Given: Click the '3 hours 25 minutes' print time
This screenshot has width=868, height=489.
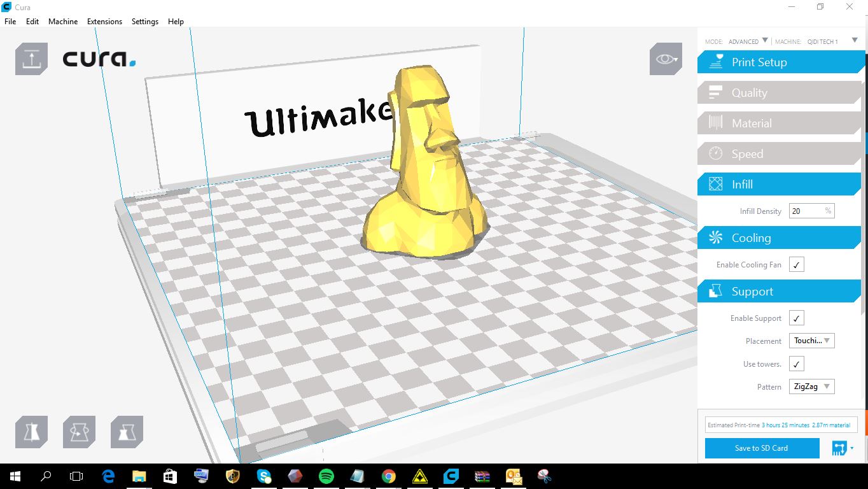Looking at the screenshot, I should 785,425.
